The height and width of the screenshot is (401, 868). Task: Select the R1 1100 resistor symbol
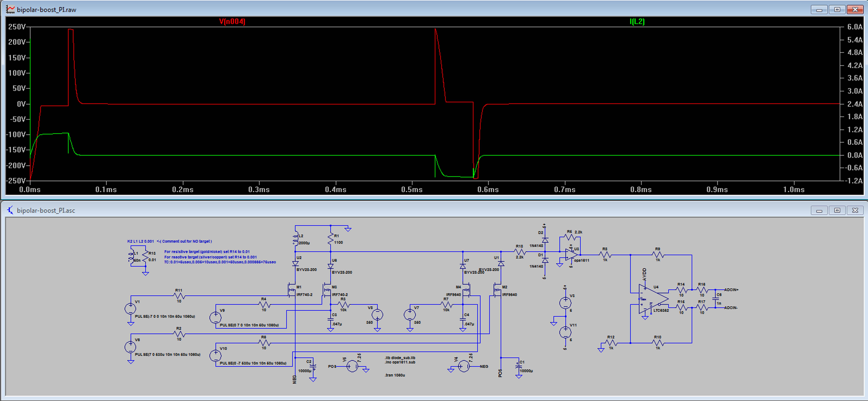330,239
